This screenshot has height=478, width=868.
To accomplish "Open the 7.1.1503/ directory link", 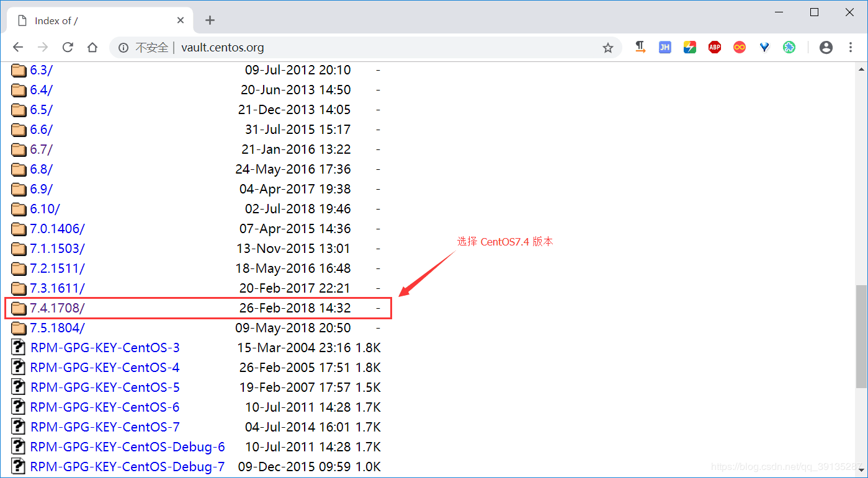I will click(x=57, y=249).
